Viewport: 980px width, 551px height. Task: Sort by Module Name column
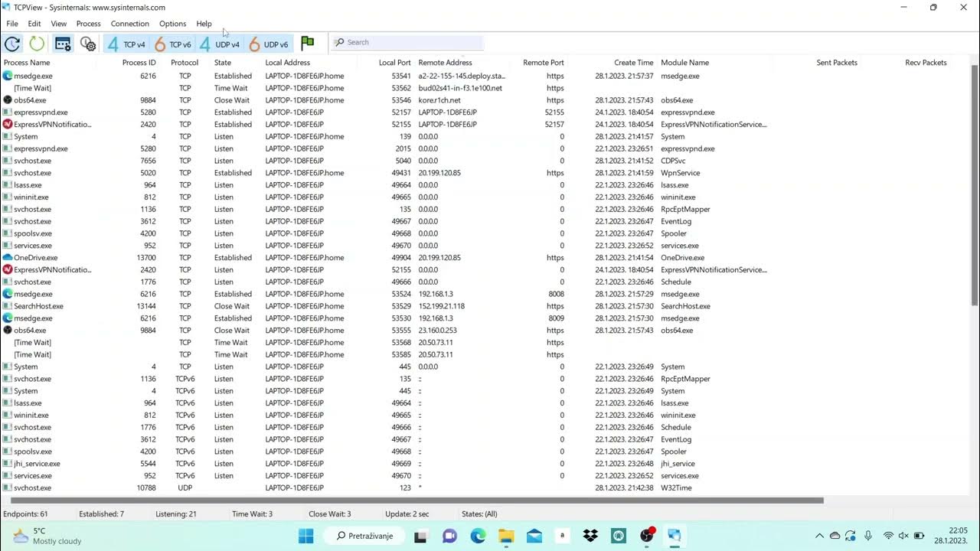click(x=684, y=63)
